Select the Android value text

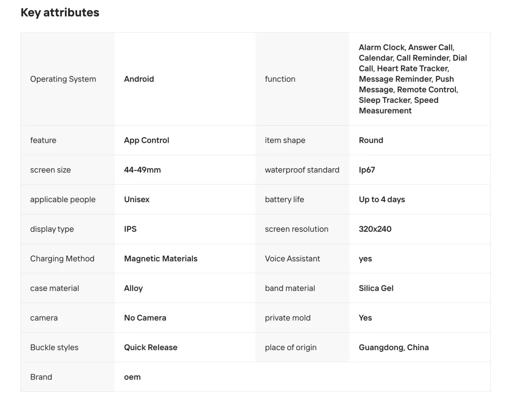point(139,79)
